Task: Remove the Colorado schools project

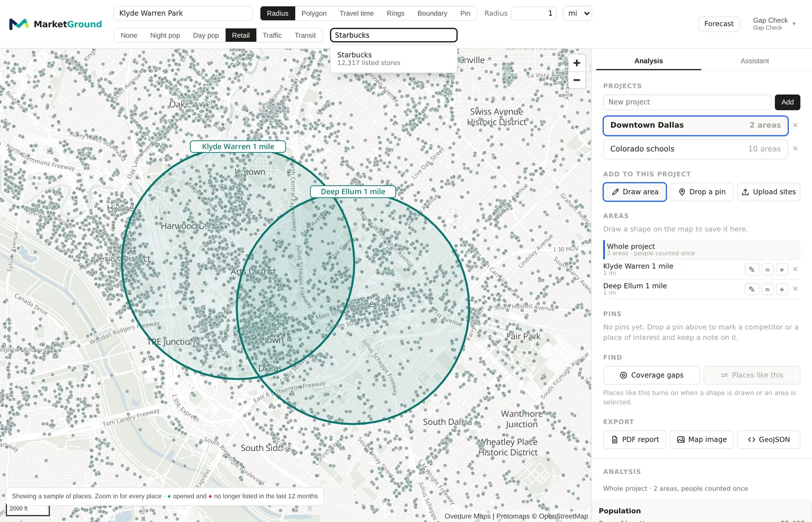Action: [795, 149]
